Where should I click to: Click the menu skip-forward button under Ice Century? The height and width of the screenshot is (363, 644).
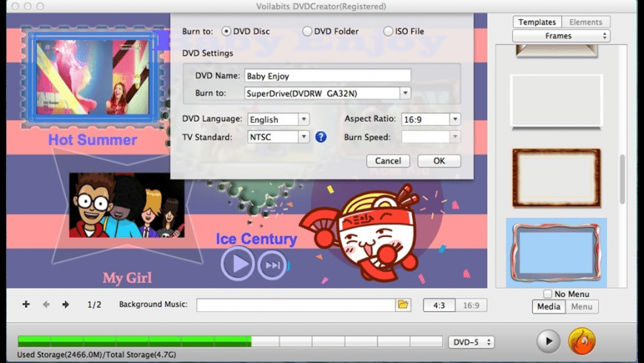pyautogui.click(x=272, y=265)
